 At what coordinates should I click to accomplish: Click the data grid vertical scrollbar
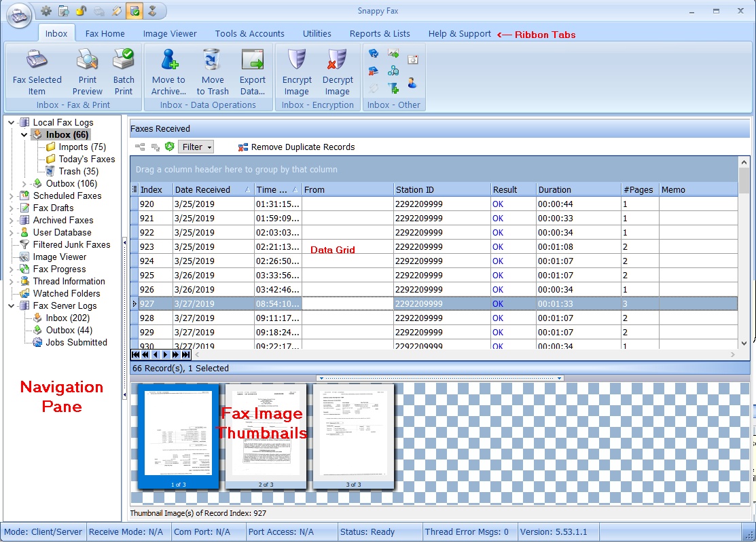click(744, 258)
